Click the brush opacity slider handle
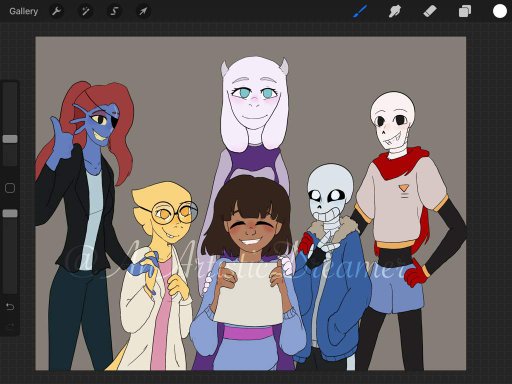 point(10,213)
